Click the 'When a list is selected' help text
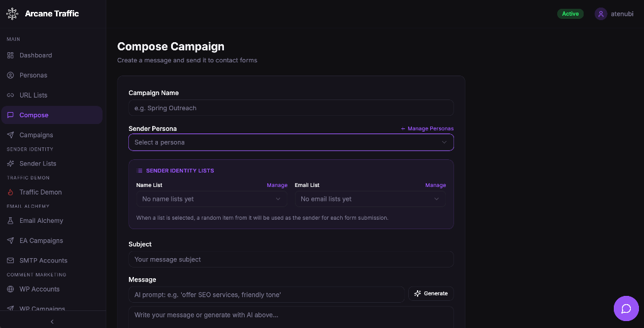Viewport: 644px width, 328px height. coord(262,218)
